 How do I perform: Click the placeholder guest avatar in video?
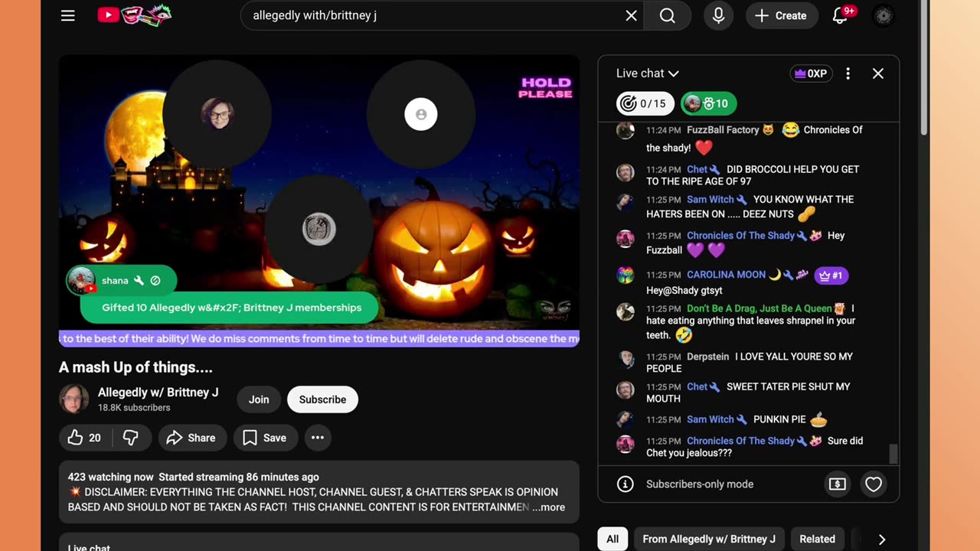coord(421,114)
